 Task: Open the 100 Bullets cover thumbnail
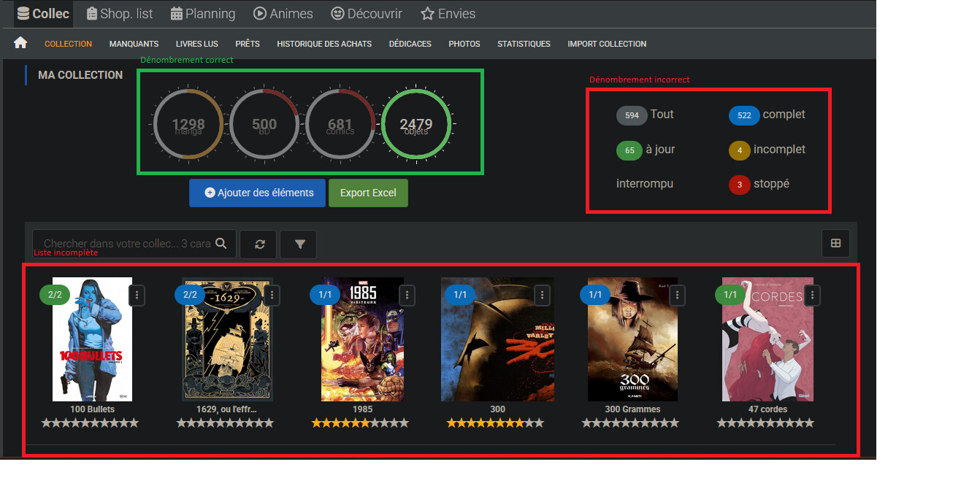click(x=92, y=339)
